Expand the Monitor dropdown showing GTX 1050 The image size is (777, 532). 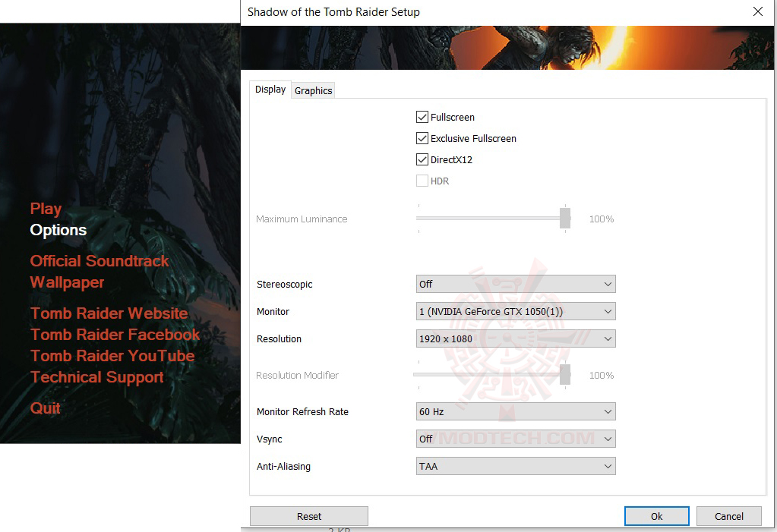pyautogui.click(x=516, y=312)
